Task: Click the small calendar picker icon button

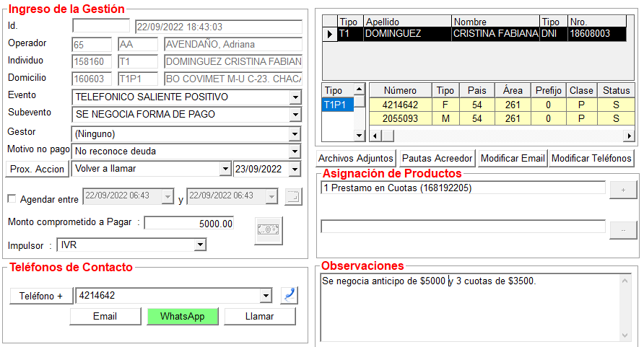Action: (292, 196)
